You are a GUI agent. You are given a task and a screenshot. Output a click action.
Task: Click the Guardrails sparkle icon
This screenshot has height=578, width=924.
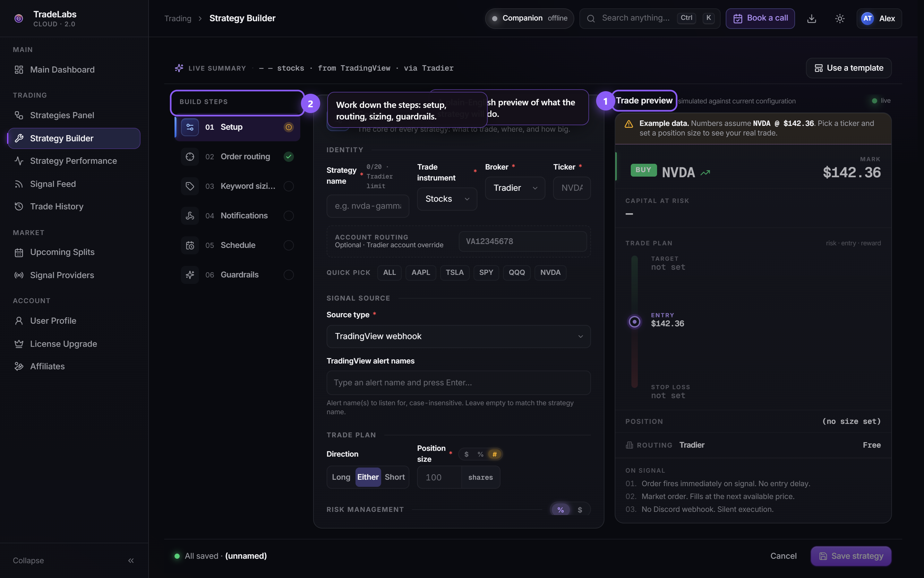[x=190, y=275]
